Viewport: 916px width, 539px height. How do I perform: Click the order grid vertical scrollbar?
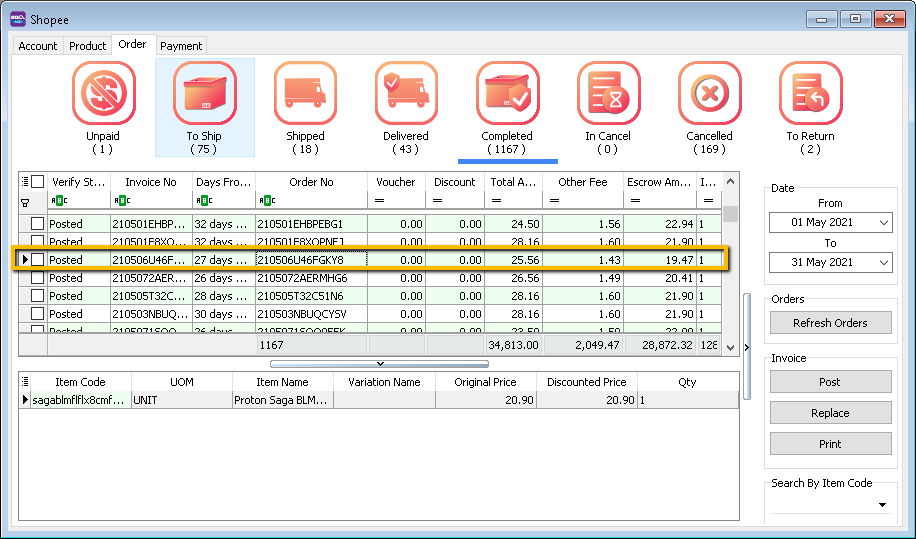tap(731, 270)
